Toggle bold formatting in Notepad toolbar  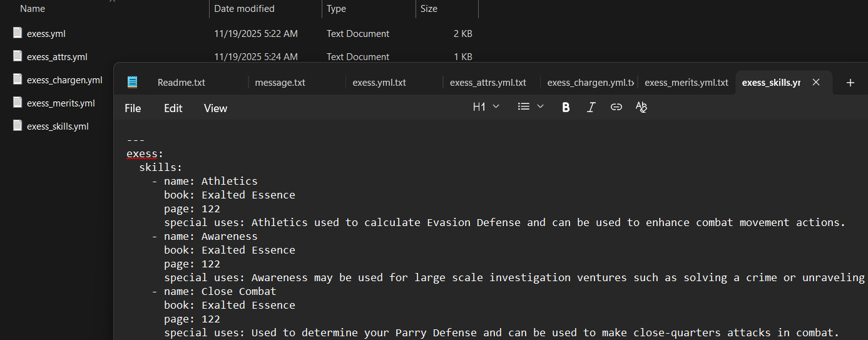pyautogui.click(x=566, y=107)
